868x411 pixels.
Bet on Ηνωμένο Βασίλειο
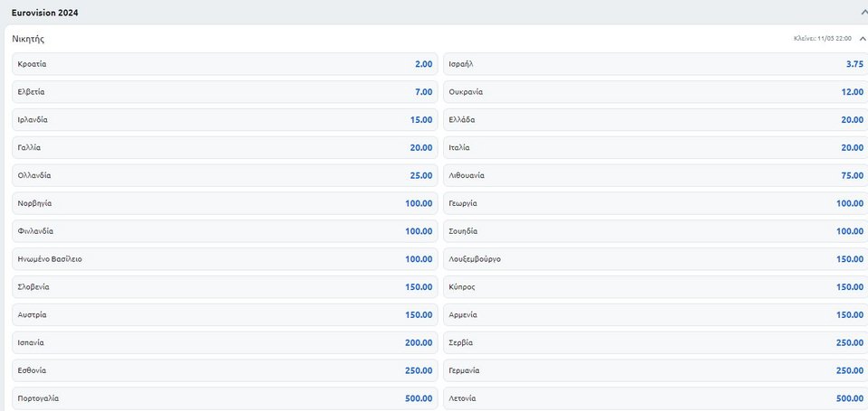pos(225,259)
